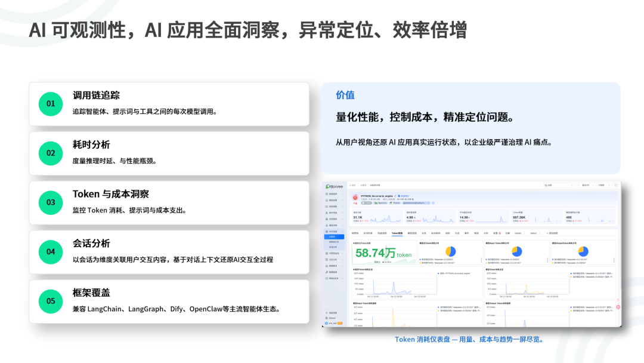Click the one_test account entry in sidebar
Screen dimensions: 644x363
[x=333, y=323]
